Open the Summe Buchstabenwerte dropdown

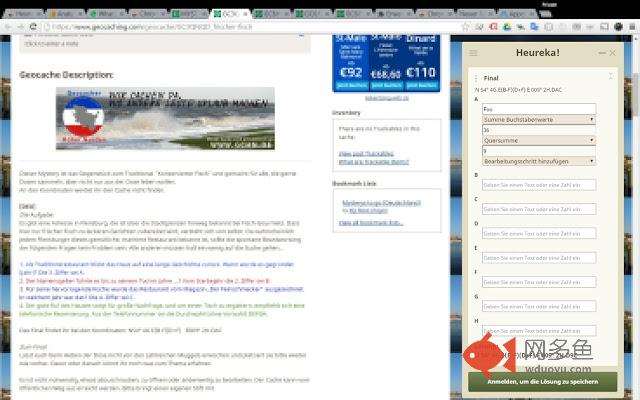[539, 120]
